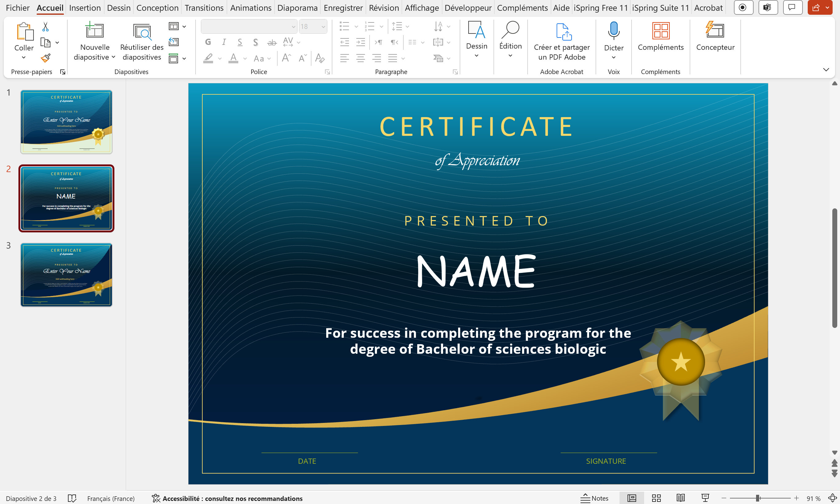The height and width of the screenshot is (504, 840).
Task: Switch to the Conception tab
Action: tap(157, 8)
